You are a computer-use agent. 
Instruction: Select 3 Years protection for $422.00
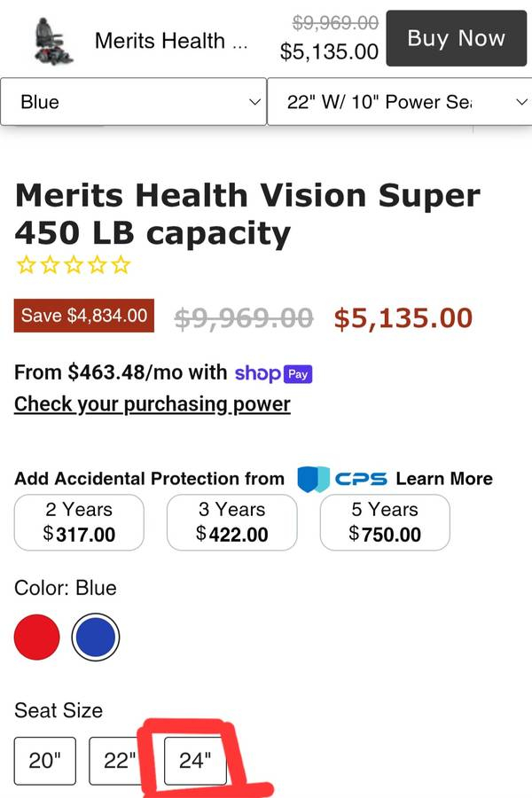[231, 522]
